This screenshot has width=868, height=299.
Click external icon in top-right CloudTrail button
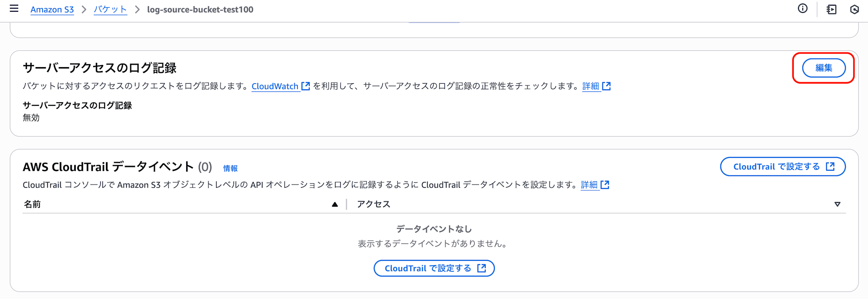click(830, 166)
